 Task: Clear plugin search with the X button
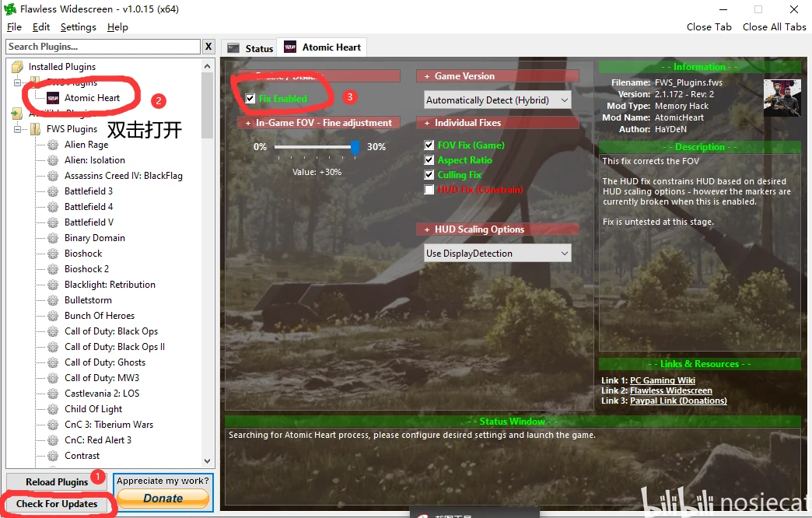click(x=208, y=47)
